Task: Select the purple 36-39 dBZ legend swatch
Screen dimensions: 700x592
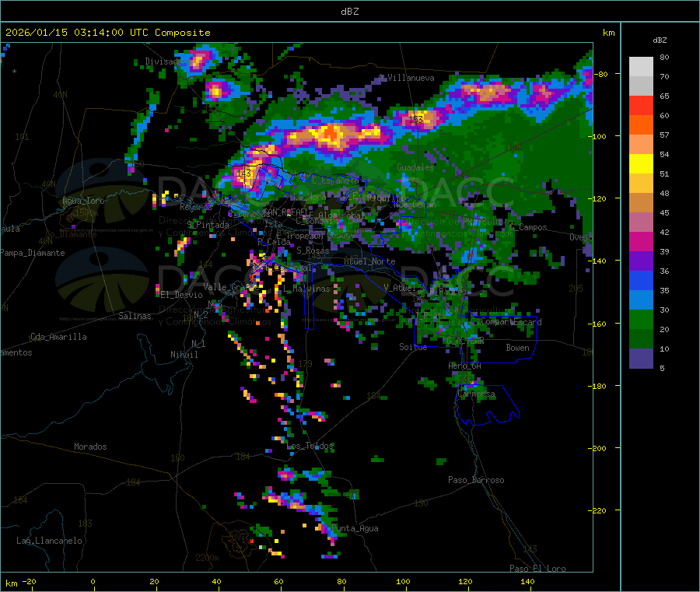Action: [641, 261]
